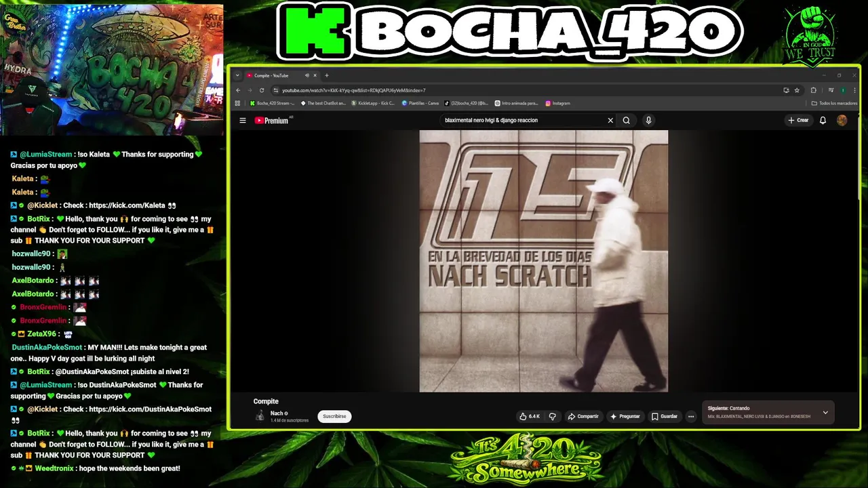Click the hozwallc90 name beside the green-square emote

point(31,254)
